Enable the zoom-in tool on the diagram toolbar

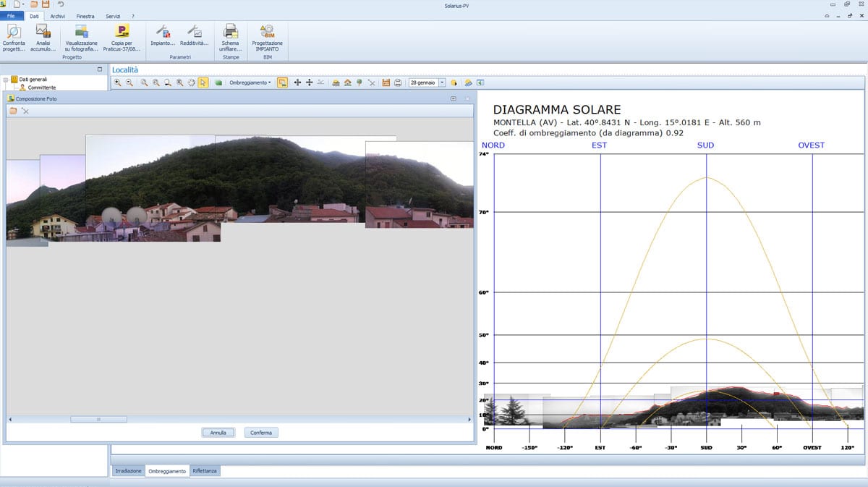tap(119, 82)
